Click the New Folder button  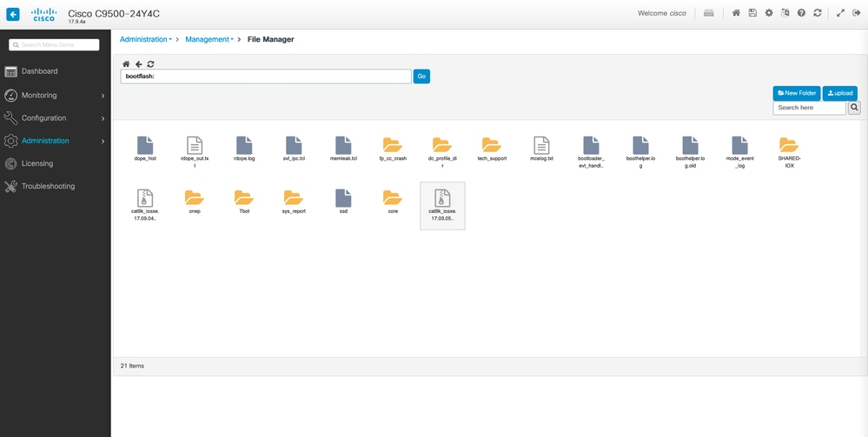[x=797, y=93]
